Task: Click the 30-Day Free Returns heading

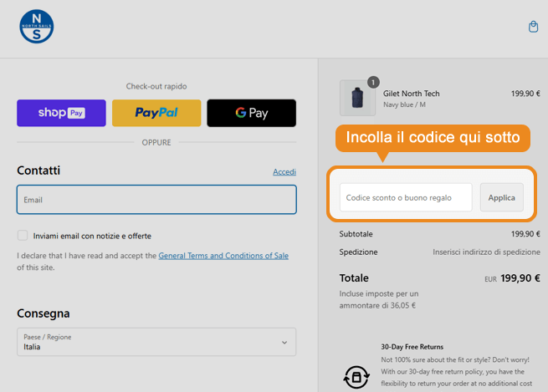Action: [412, 347]
